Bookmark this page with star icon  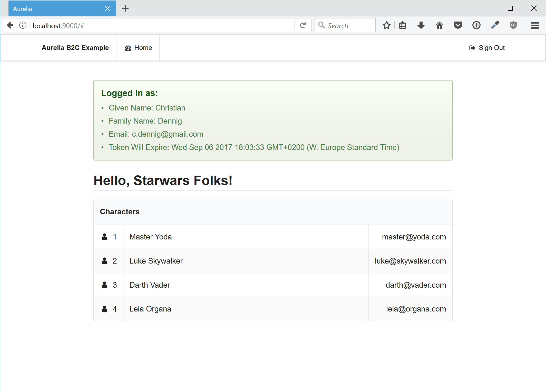coord(386,25)
